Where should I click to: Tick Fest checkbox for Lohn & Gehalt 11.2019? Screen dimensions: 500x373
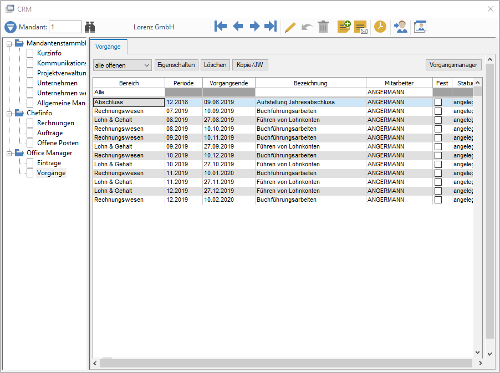[438, 182]
